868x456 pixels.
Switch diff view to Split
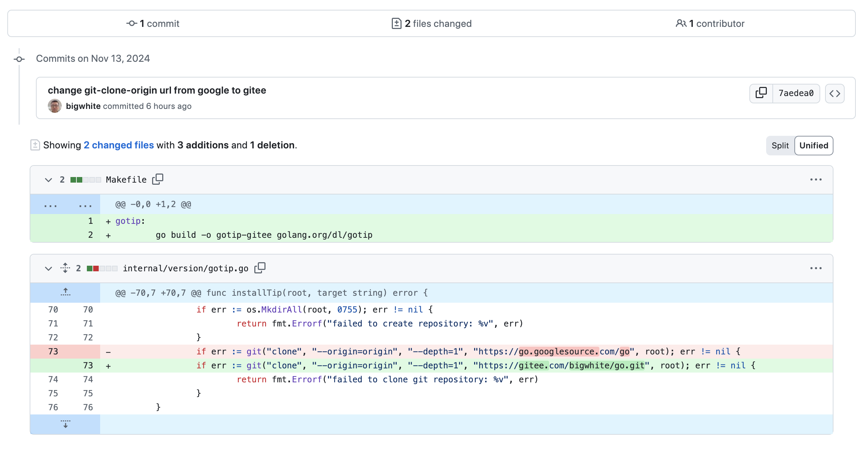tap(780, 146)
